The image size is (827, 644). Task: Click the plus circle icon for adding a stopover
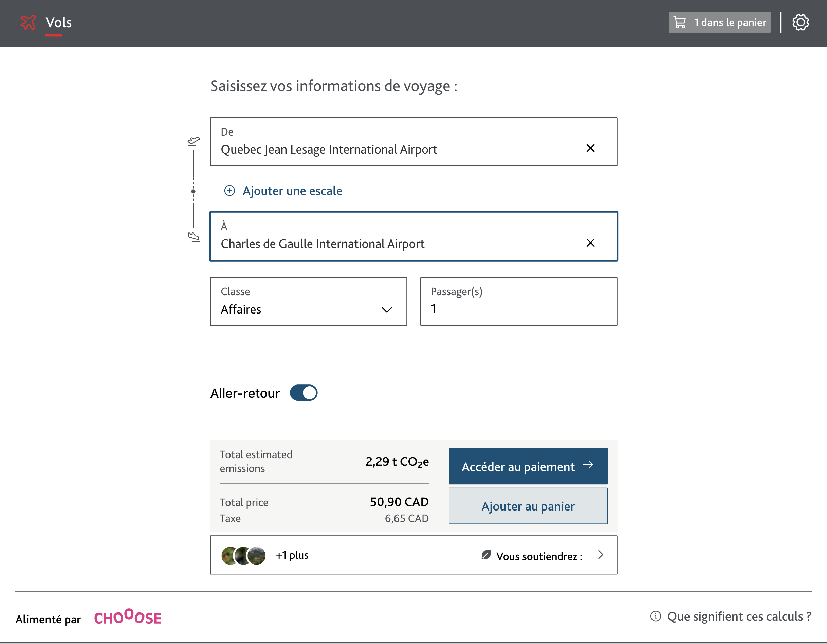click(229, 191)
